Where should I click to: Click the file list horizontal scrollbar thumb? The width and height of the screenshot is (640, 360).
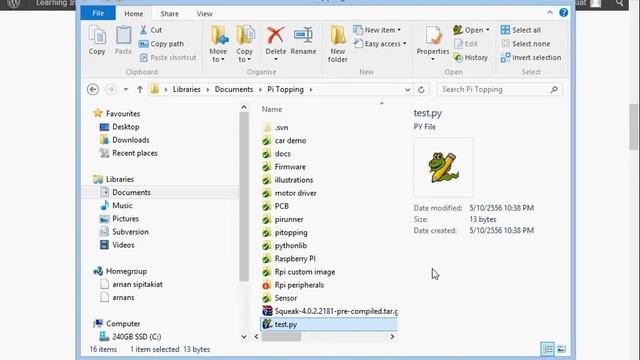(x=281, y=337)
